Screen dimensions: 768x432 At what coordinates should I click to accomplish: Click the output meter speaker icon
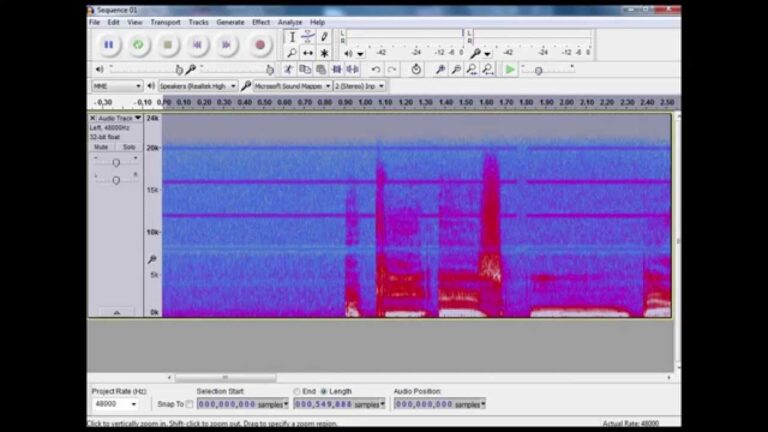[x=348, y=53]
